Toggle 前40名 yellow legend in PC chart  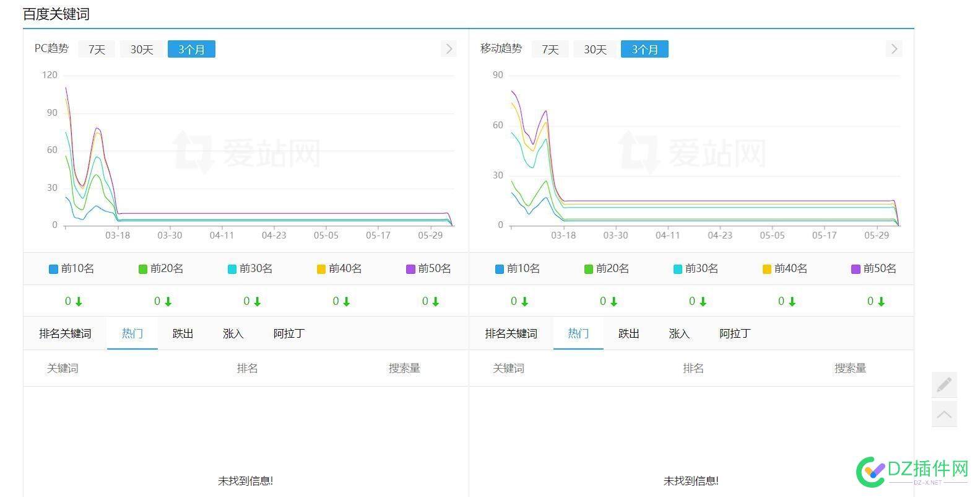339,268
